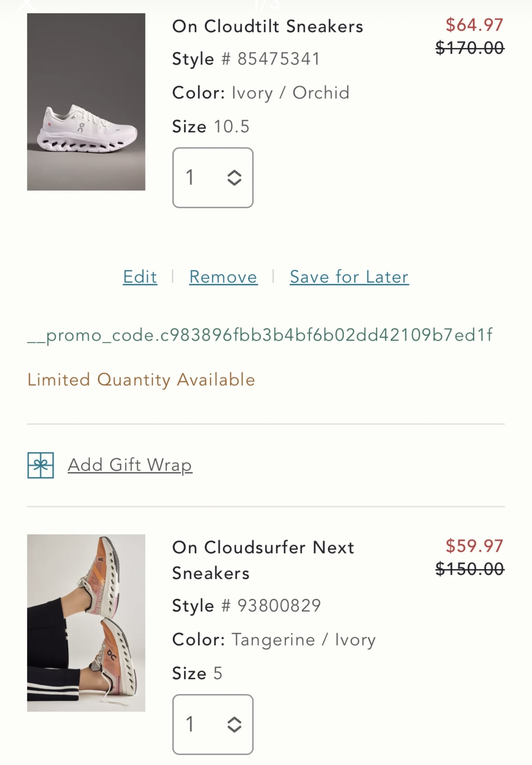532x765 pixels.
Task: Click the Limited Quantity Available notice
Action: (141, 380)
